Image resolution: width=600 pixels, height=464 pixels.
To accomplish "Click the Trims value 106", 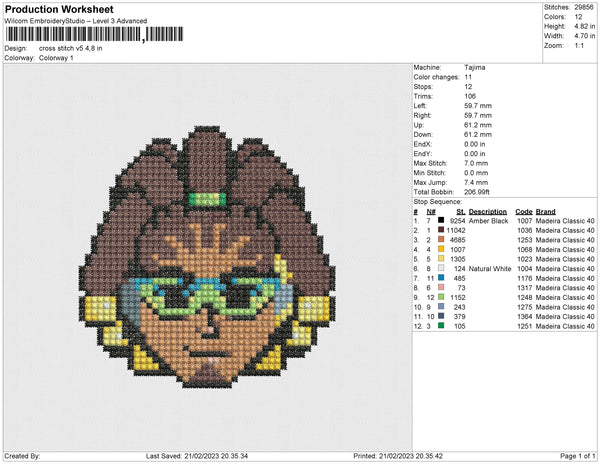I will coord(470,96).
